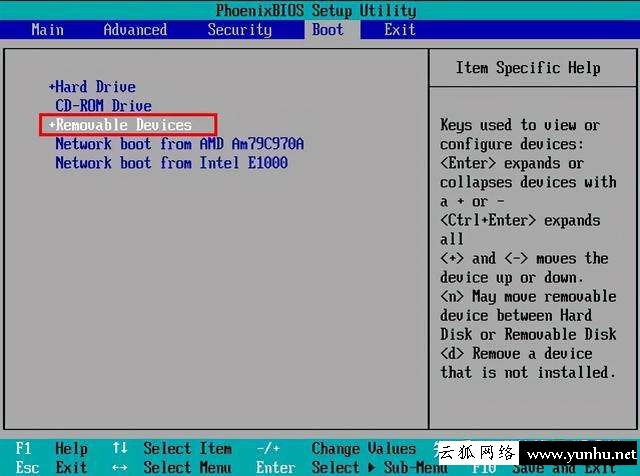This screenshot has height=476, width=640.
Task: Click '<+> and <-> moves the' help line
Action: tap(524, 258)
